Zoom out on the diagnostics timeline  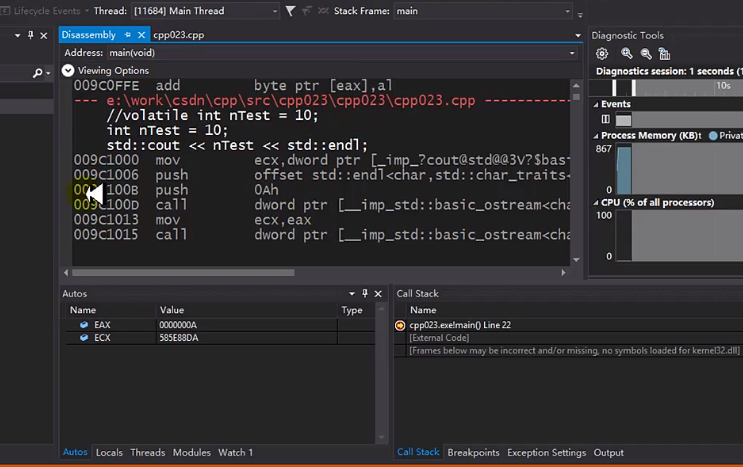tap(645, 54)
